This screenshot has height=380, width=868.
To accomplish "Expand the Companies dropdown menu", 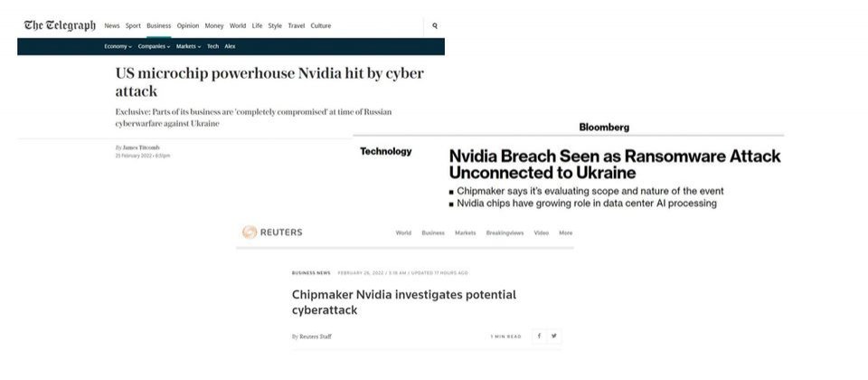I will (x=154, y=46).
